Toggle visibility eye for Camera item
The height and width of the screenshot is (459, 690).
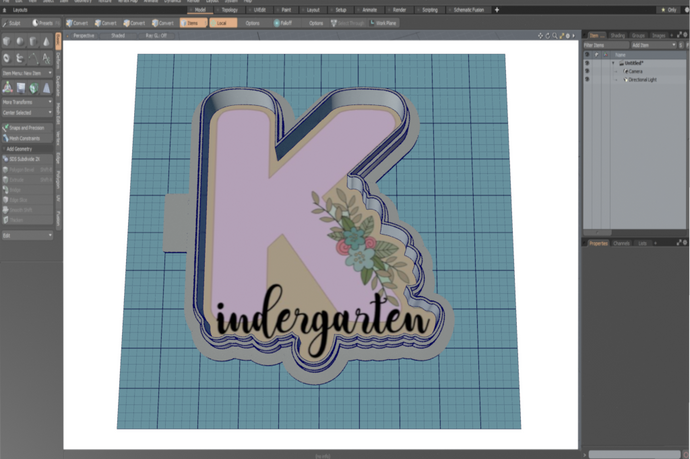coord(587,71)
